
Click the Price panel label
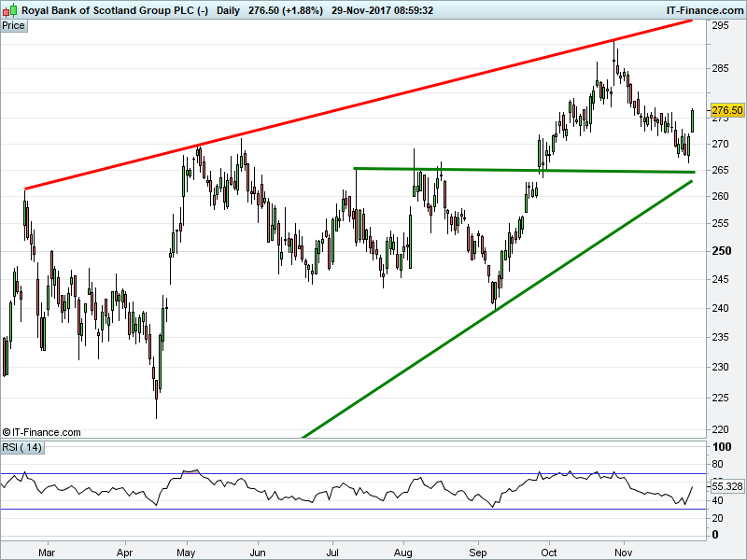point(14,26)
